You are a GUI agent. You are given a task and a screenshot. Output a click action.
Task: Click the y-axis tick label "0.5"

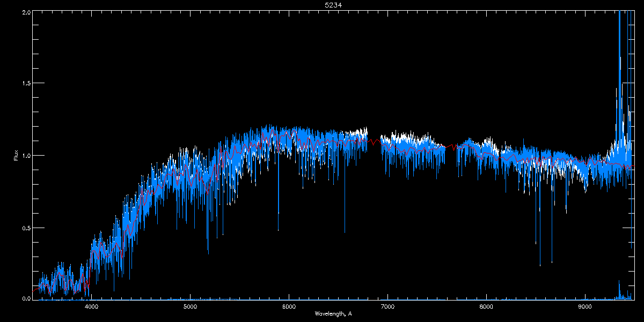point(25,228)
